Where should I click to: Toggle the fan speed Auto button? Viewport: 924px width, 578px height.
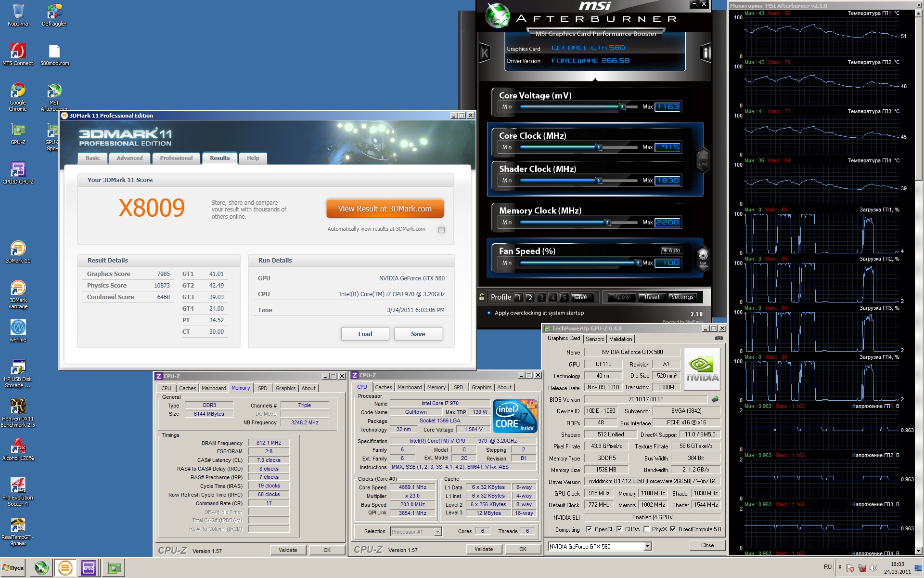(x=672, y=250)
